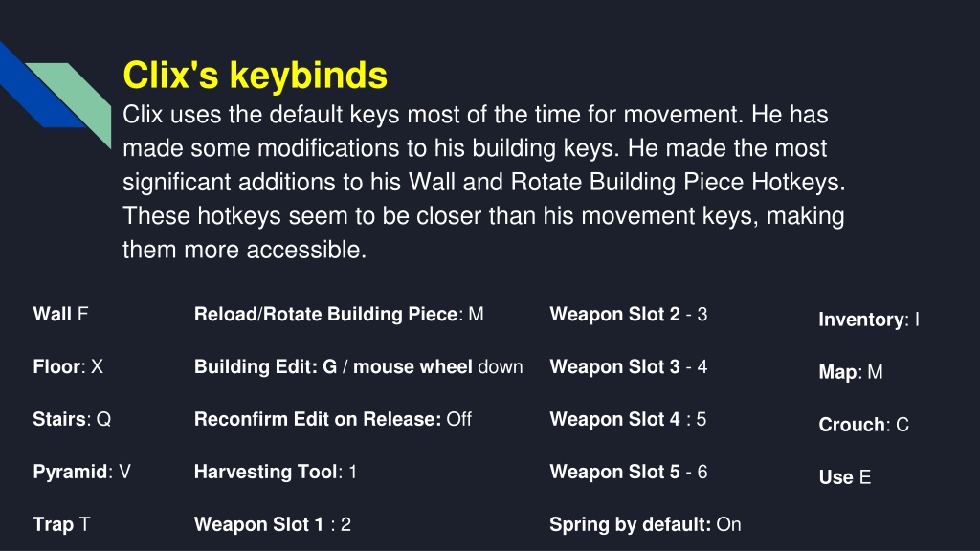Click the Pyramid: V keybind entry

(x=82, y=471)
